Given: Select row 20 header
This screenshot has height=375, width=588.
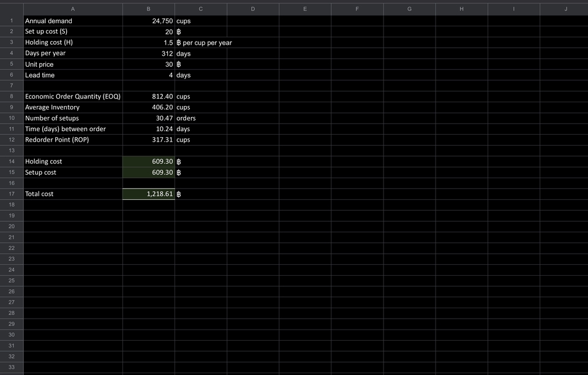Looking at the screenshot, I should [12, 227].
